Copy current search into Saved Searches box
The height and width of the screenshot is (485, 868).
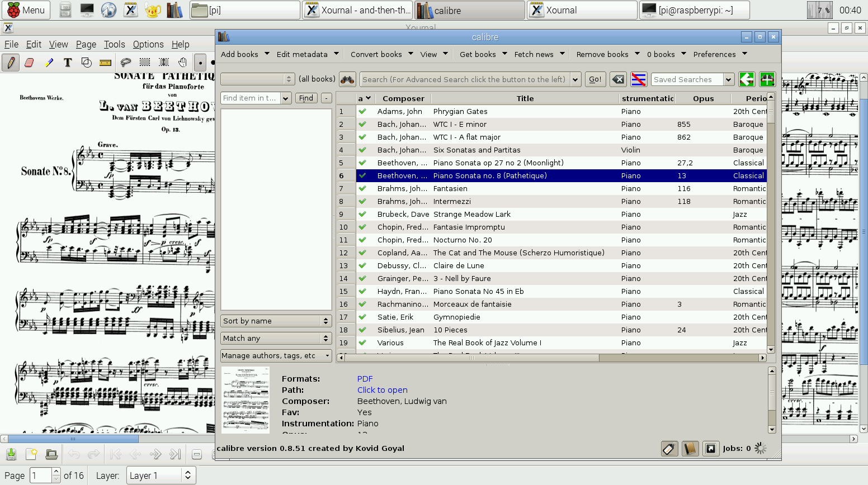click(x=747, y=79)
